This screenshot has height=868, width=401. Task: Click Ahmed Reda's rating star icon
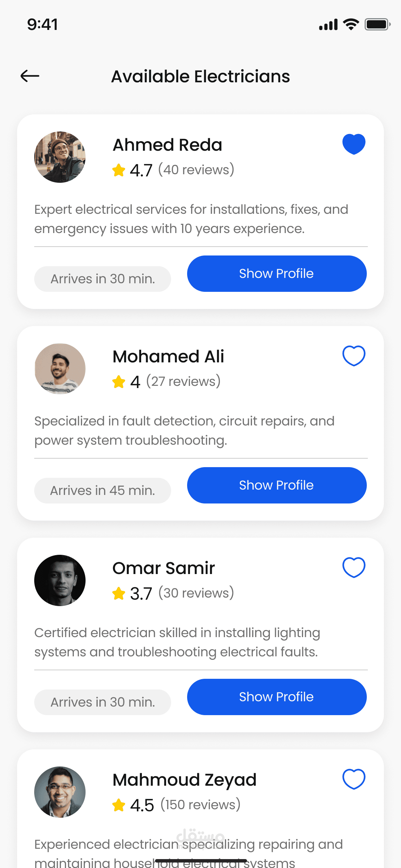click(119, 170)
